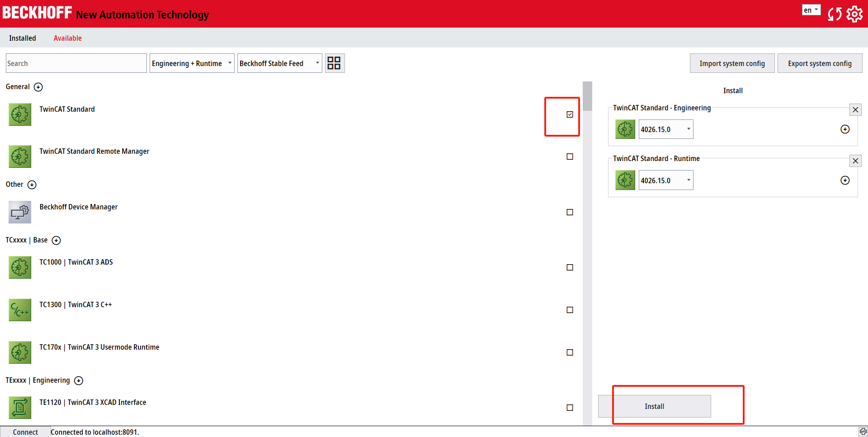Focus the Search input field
The image size is (868, 437).
[x=76, y=63]
